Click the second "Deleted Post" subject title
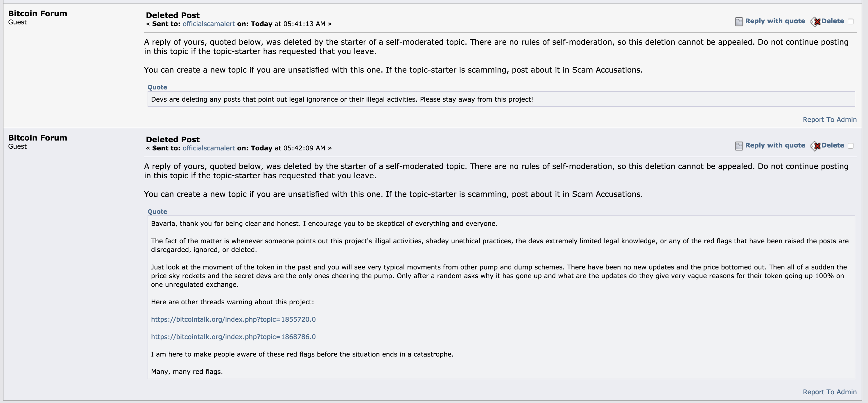Viewport: 868px width, 403px height. 173,139
